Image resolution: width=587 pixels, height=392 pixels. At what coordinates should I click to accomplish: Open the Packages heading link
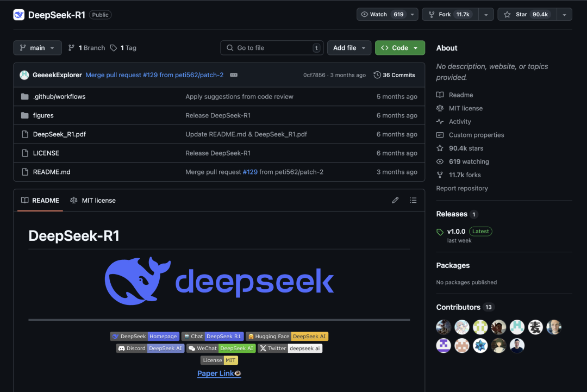[x=453, y=265]
